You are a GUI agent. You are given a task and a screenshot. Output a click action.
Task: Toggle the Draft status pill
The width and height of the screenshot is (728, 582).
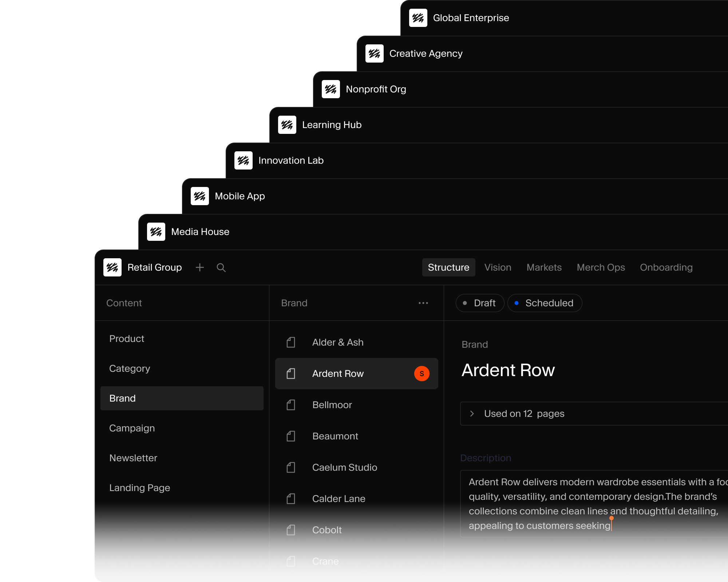click(x=480, y=303)
